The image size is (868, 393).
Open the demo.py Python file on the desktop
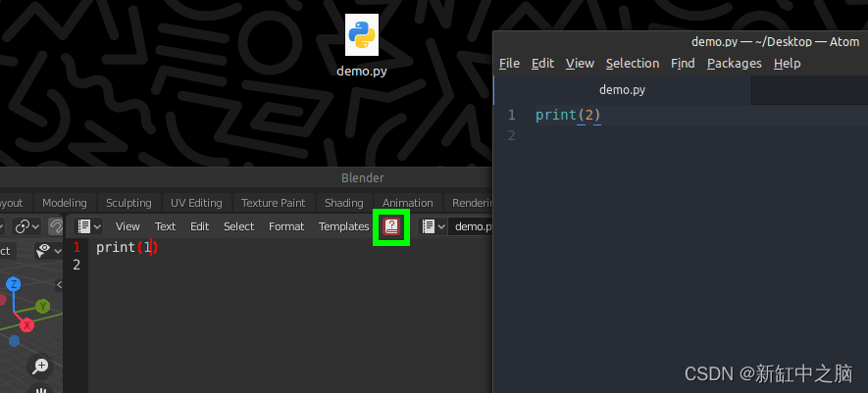tap(362, 45)
